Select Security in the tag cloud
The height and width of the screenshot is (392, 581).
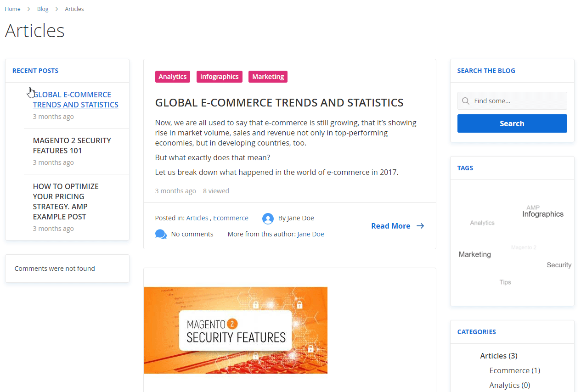click(x=559, y=265)
